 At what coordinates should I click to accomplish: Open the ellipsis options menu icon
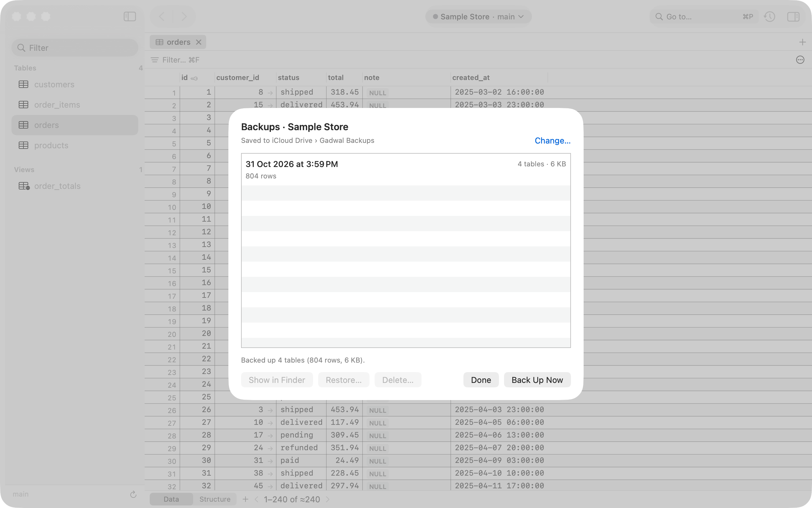[x=800, y=60]
